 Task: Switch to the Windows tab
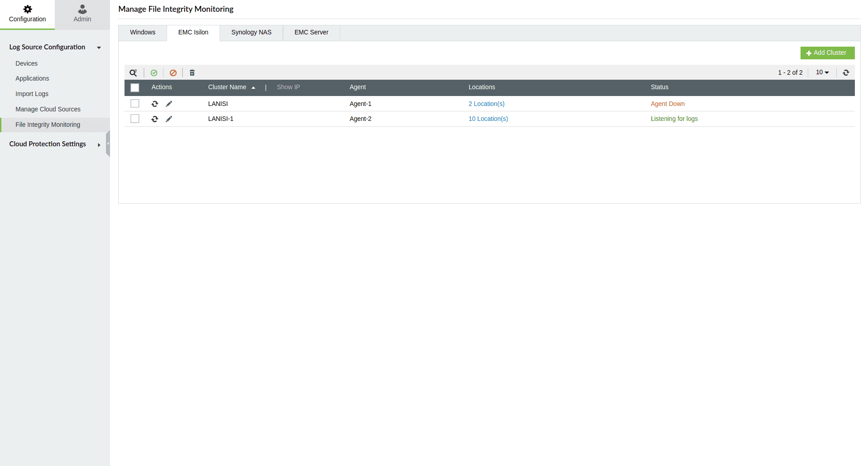[x=143, y=33]
